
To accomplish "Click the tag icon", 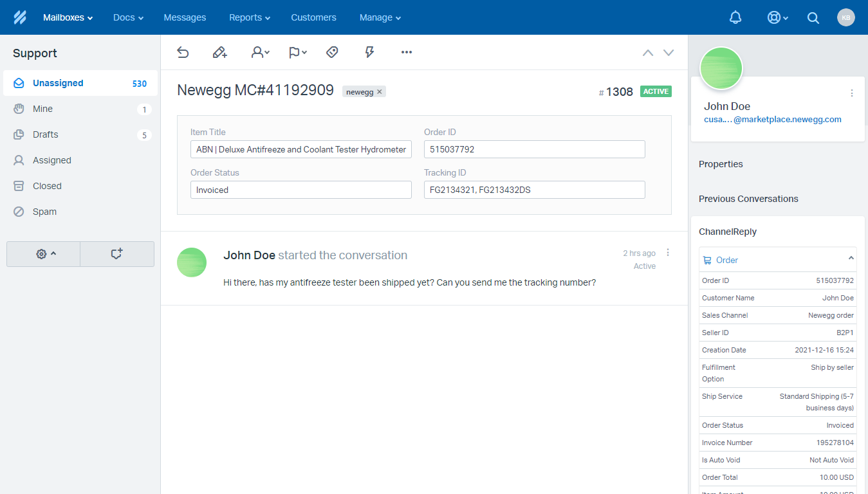I will click(x=332, y=52).
